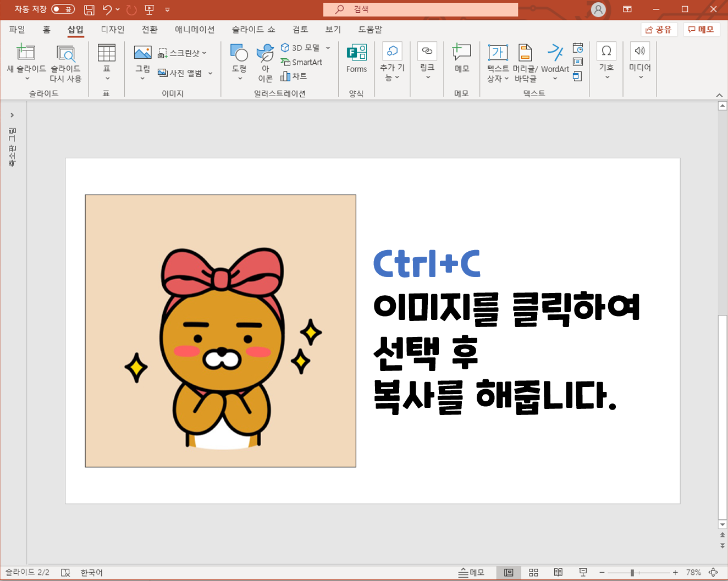
Task: Open the user account profile icon
Action: [598, 9]
